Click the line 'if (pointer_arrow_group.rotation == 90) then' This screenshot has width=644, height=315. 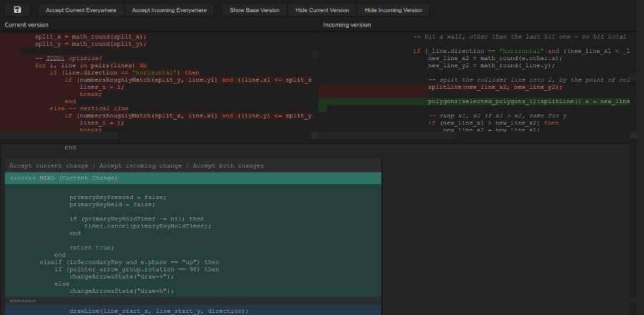137,269
